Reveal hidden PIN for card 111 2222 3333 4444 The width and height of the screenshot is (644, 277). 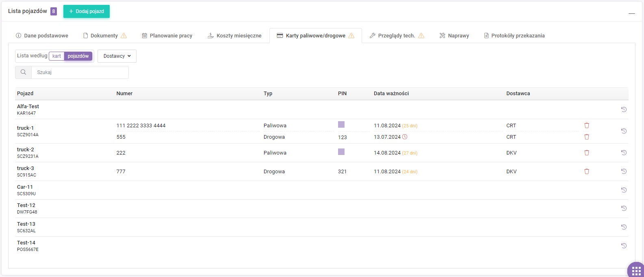341,124
